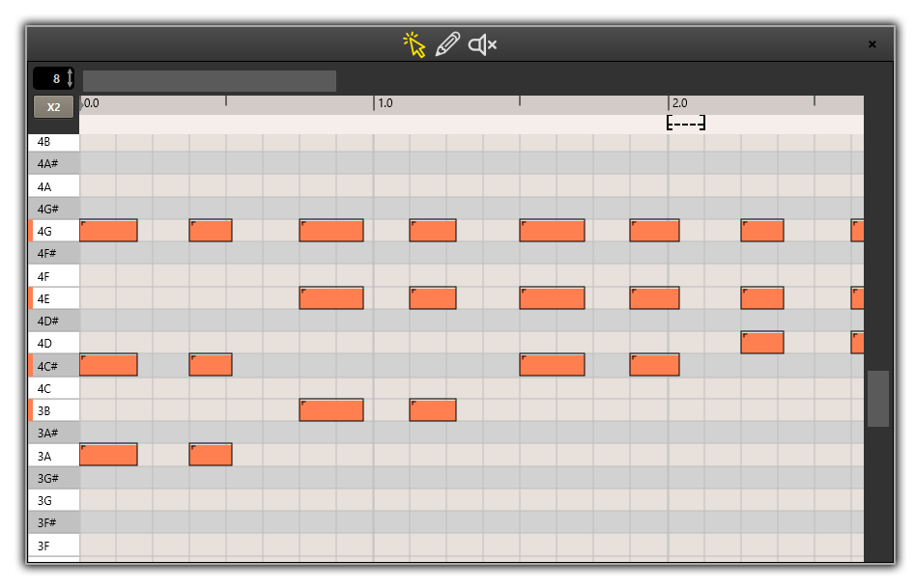Select the 4G note starting after 1.0
The image size is (915, 588).
coord(433,231)
